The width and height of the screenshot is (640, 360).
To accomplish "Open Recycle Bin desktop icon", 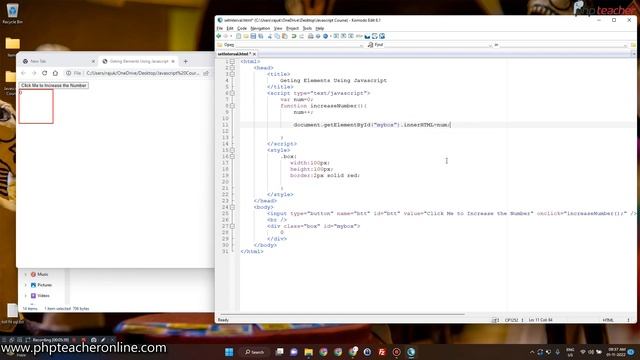I will 12,13.
